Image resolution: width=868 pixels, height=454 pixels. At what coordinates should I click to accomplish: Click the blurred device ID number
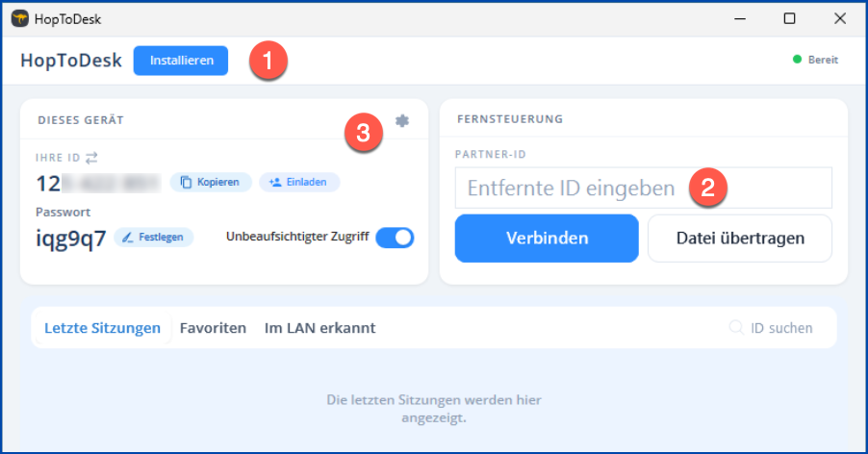98,183
